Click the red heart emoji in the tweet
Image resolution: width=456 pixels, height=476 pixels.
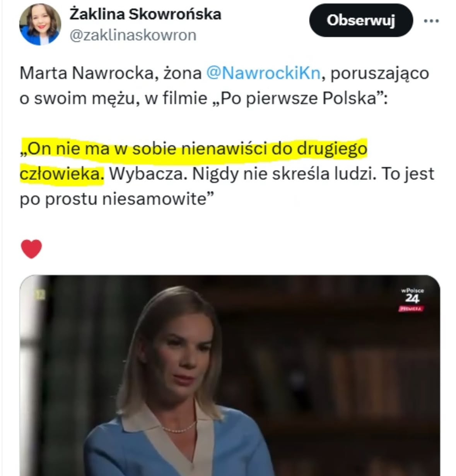[x=31, y=249]
